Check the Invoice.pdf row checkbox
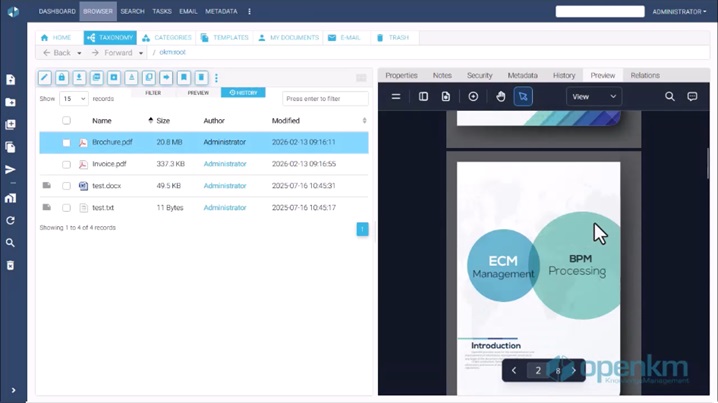Viewport: 718px width, 403px height. point(66,164)
